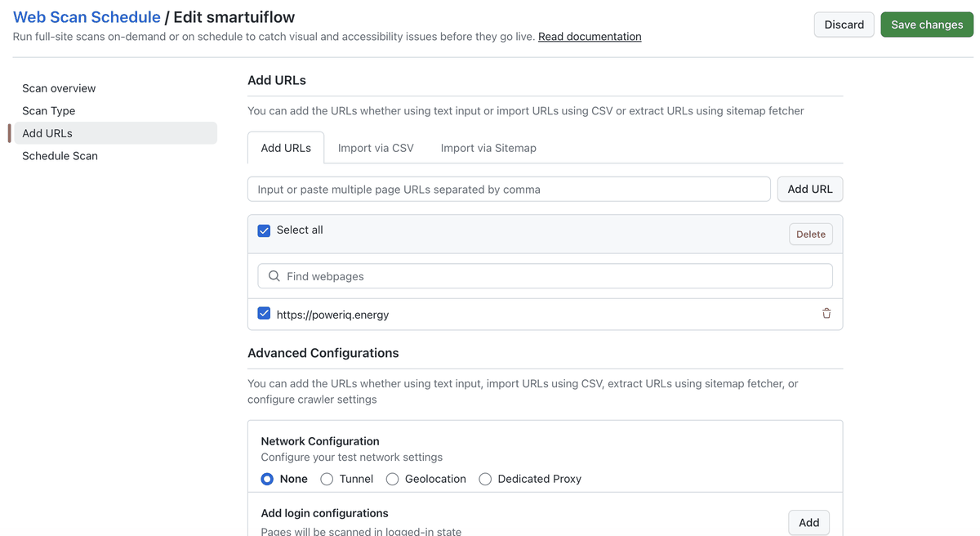The image size is (980, 536).
Task: Switch to the Import via CSV tab
Action: [x=376, y=148]
